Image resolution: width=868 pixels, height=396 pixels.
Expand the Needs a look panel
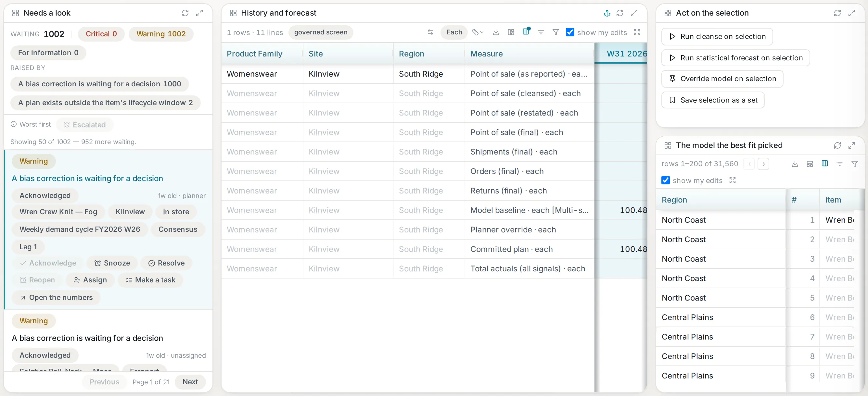click(199, 13)
